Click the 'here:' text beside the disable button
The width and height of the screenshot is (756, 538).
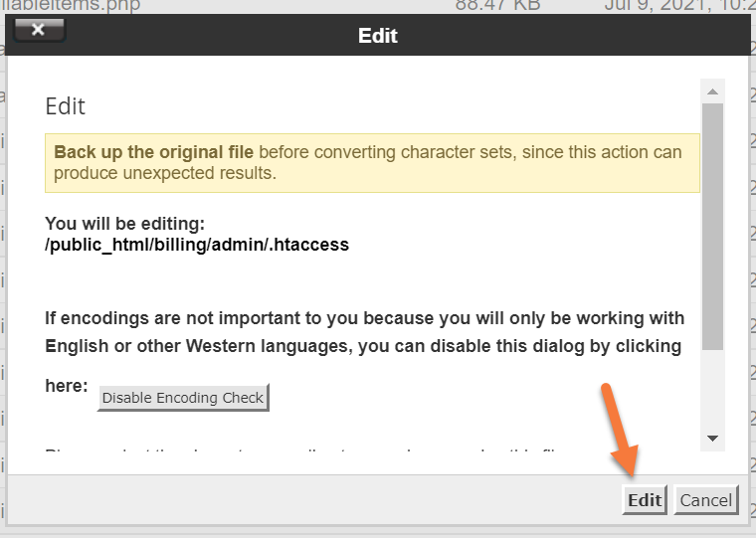click(67, 386)
